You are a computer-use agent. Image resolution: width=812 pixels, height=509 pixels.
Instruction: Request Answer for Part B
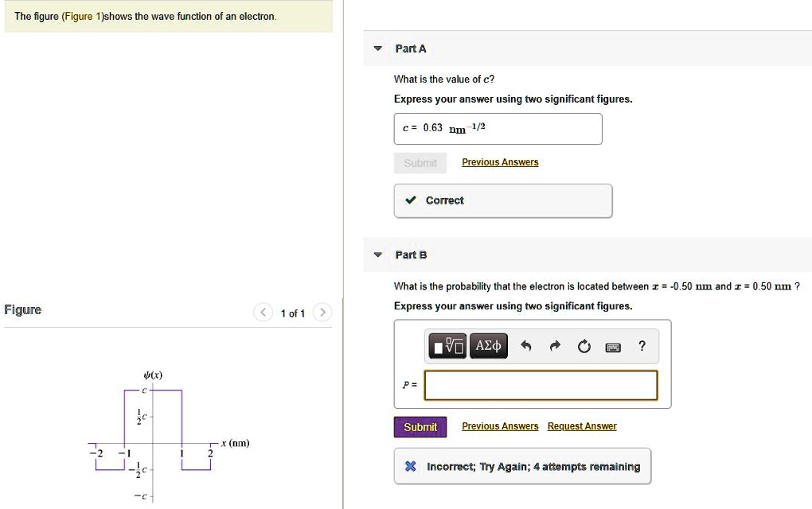[x=582, y=426]
